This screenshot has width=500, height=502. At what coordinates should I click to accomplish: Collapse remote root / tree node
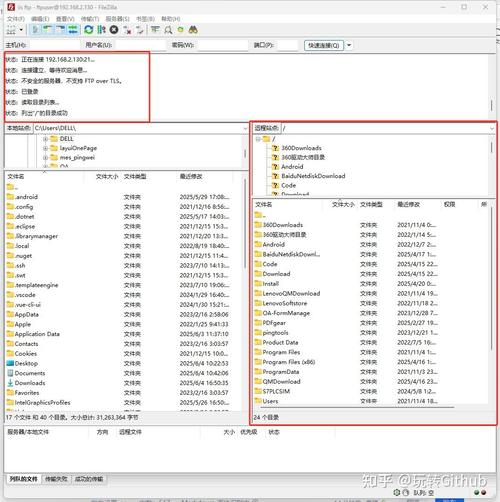258,139
